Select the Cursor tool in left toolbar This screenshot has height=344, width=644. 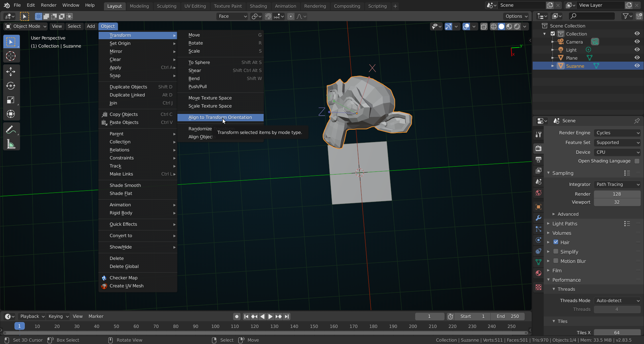click(11, 56)
